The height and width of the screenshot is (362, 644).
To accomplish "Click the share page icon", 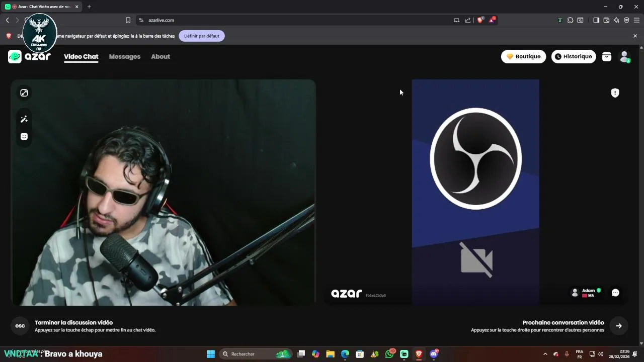I will (468, 20).
